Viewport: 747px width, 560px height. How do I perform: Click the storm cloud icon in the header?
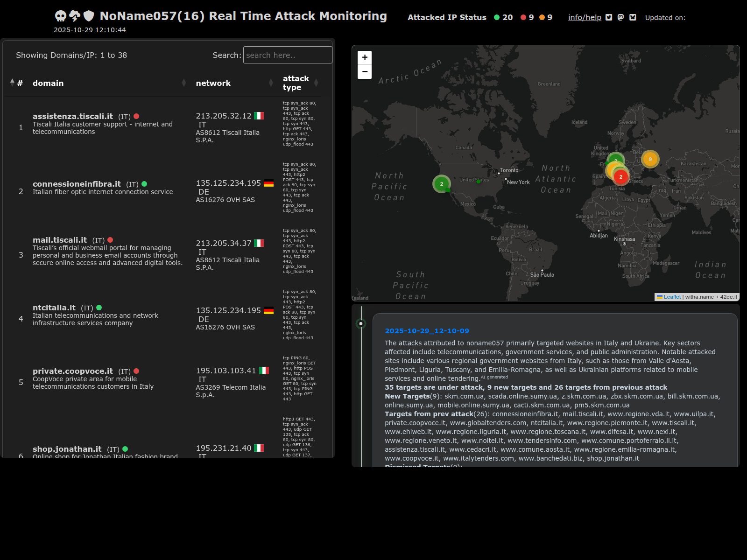tap(75, 16)
